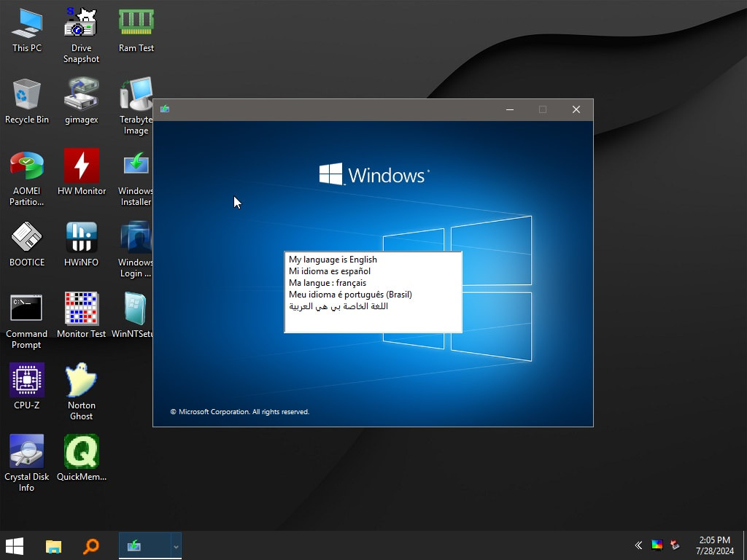
Task: Click the installer window title bar icon
Action: click(165, 109)
